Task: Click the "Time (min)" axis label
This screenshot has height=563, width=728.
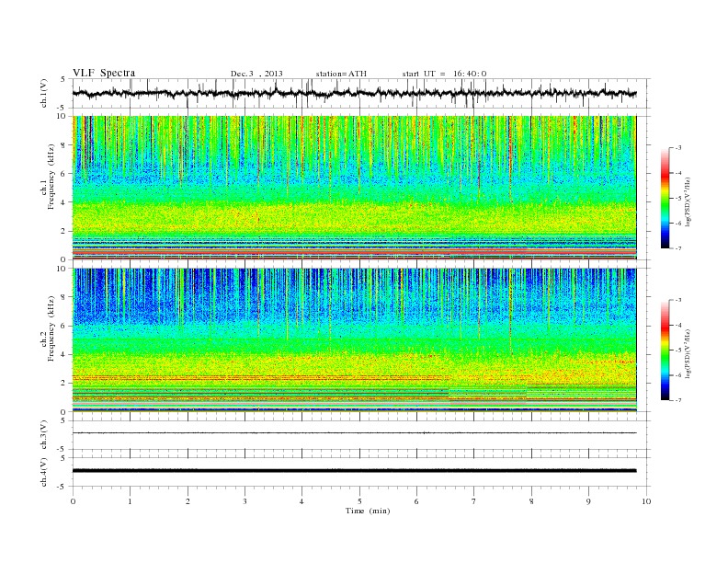Action: [x=368, y=511]
